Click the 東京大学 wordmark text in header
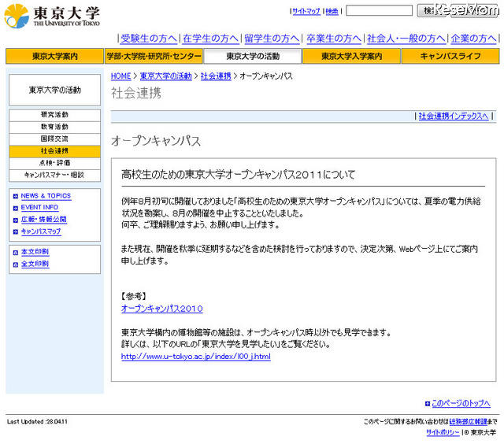This screenshot has width=504, height=444. coord(66,13)
